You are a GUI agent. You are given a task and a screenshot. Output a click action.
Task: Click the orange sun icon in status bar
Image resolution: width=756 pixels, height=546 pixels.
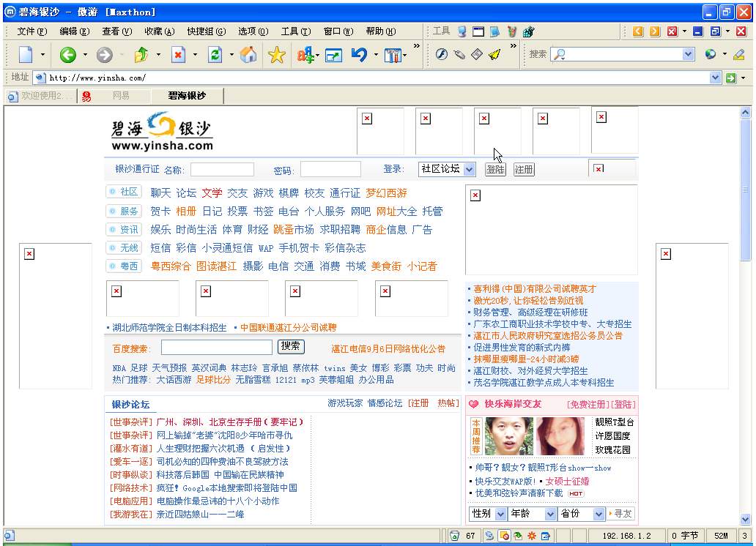[532, 536]
